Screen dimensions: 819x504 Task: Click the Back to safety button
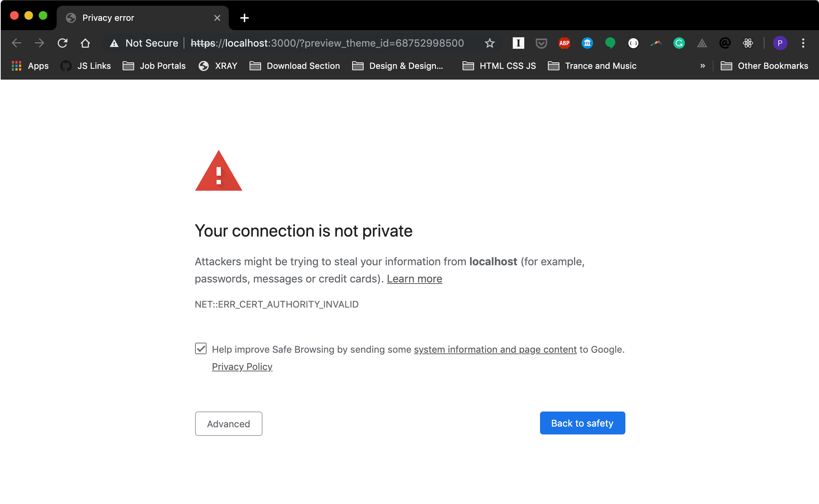(582, 423)
